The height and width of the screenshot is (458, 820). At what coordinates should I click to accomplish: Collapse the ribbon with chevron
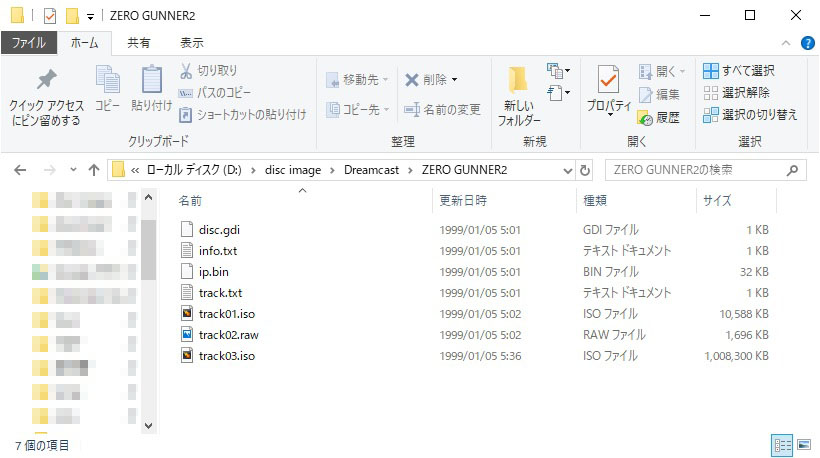(x=785, y=43)
